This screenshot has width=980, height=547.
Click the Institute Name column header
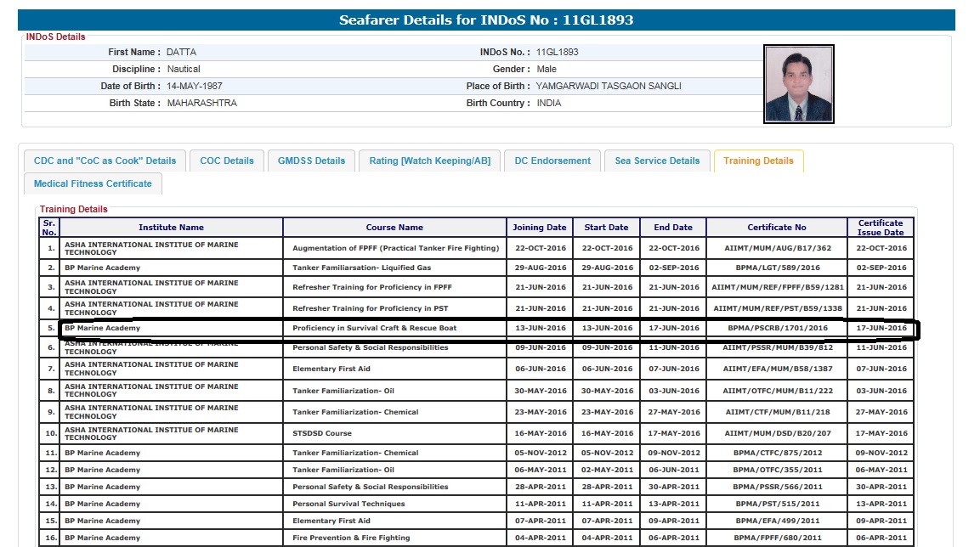tap(171, 228)
